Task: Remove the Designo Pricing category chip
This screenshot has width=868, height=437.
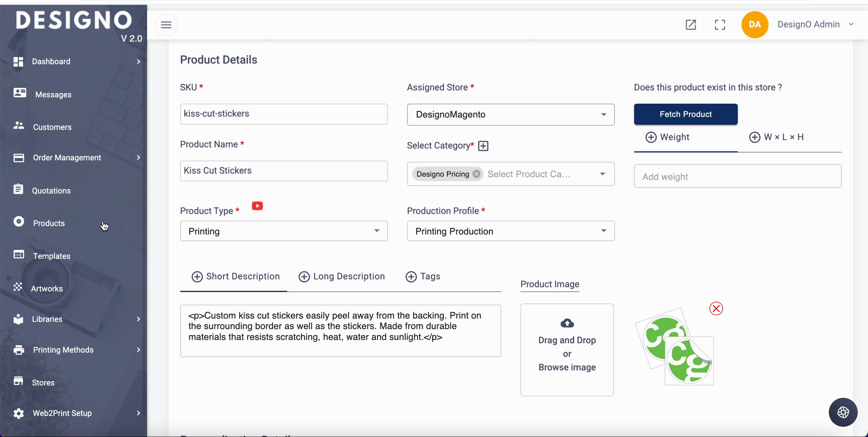Action: click(476, 174)
